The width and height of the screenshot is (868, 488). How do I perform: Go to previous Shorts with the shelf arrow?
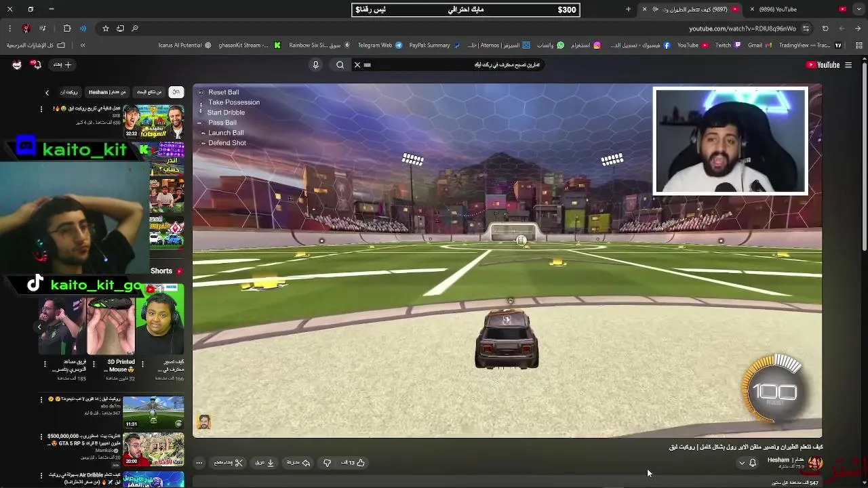(39, 327)
